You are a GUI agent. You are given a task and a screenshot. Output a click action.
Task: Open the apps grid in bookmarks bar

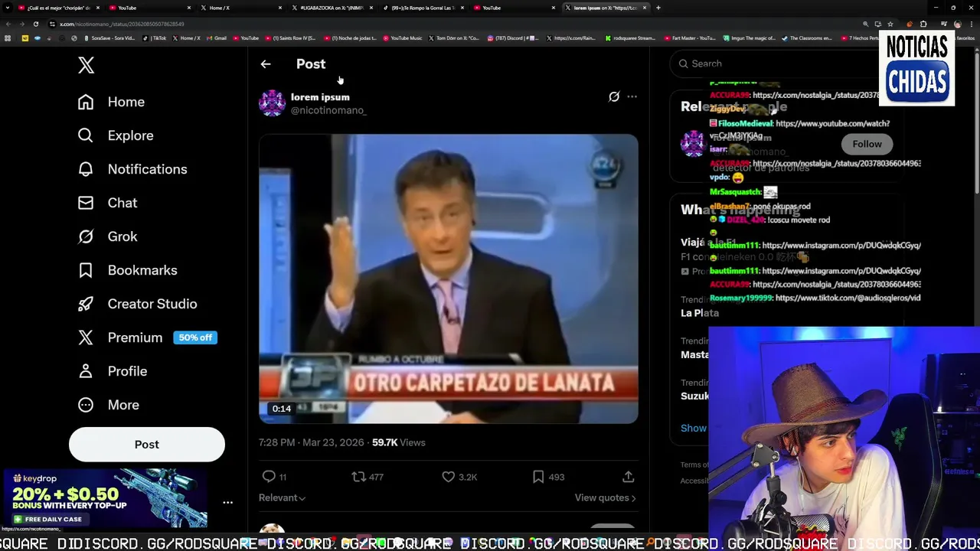8,37
